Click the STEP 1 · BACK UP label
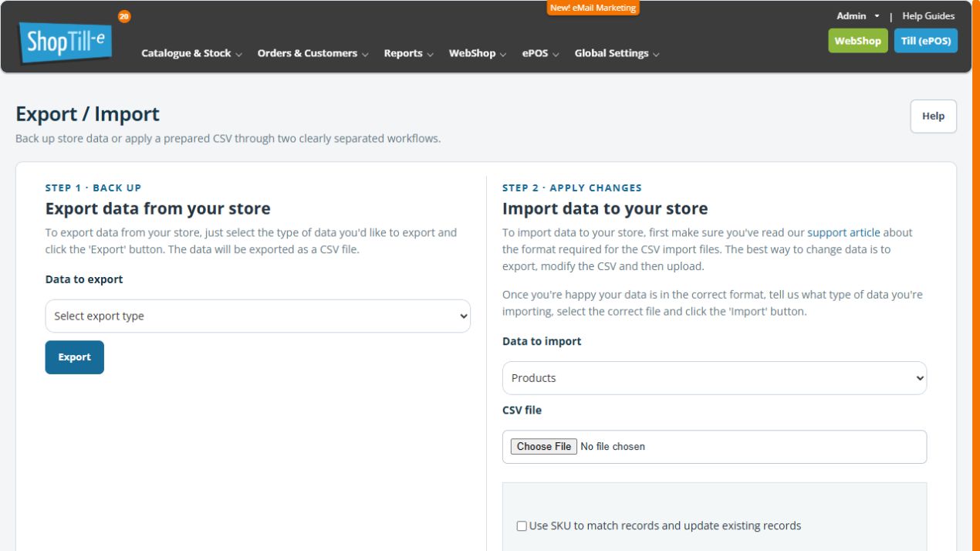This screenshot has height=551, width=980. coord(93,188)
